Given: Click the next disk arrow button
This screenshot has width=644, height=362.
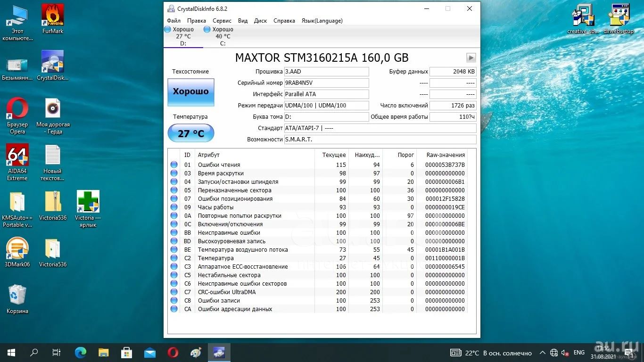Looking at the screenshot, I should click(471, 58).
